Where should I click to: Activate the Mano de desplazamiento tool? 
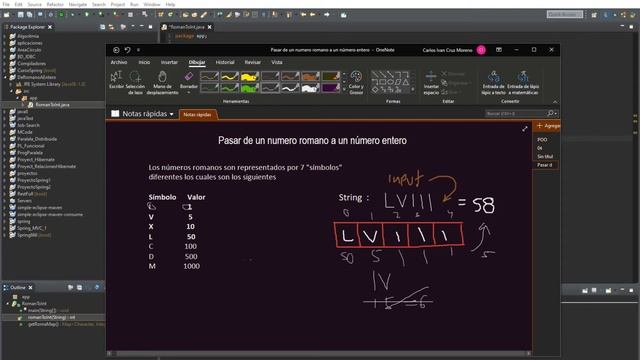tap(162, 83)
